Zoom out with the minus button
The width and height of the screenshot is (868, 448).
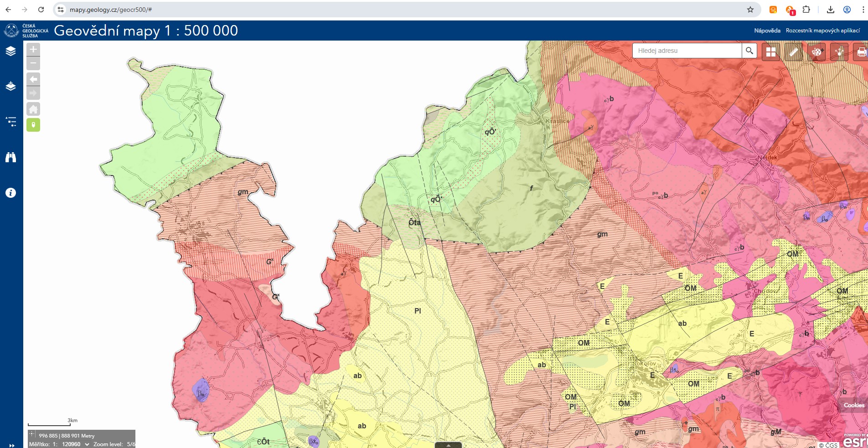33,63
